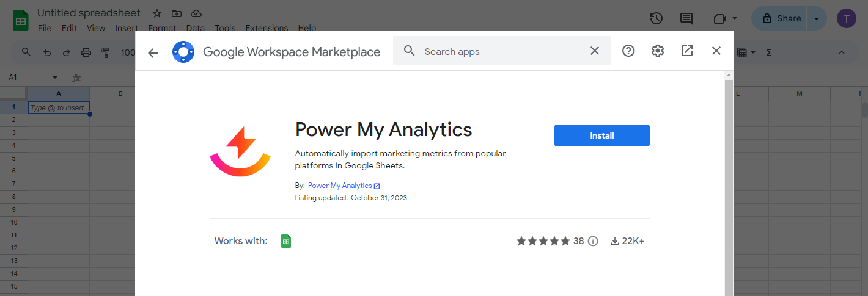Click the search magnifier icon
Image resolution: width=868 pixels, height=296 pixels.
(410, 51)
